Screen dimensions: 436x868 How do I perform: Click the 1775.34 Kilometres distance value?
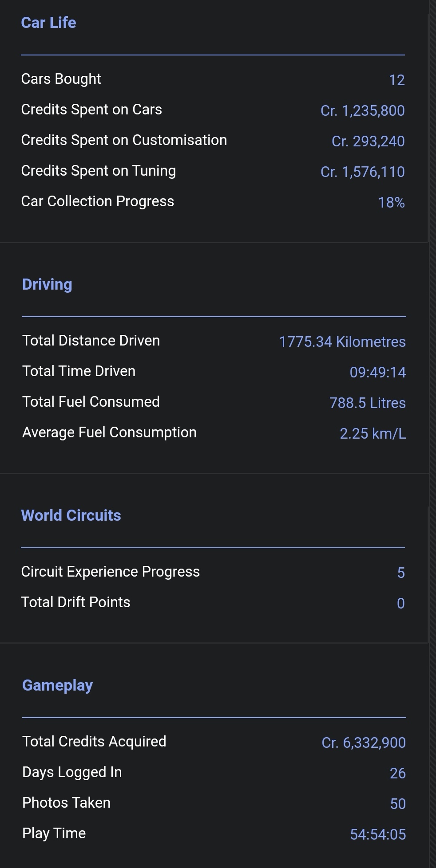pyautogui.click(x=342, y=342)
